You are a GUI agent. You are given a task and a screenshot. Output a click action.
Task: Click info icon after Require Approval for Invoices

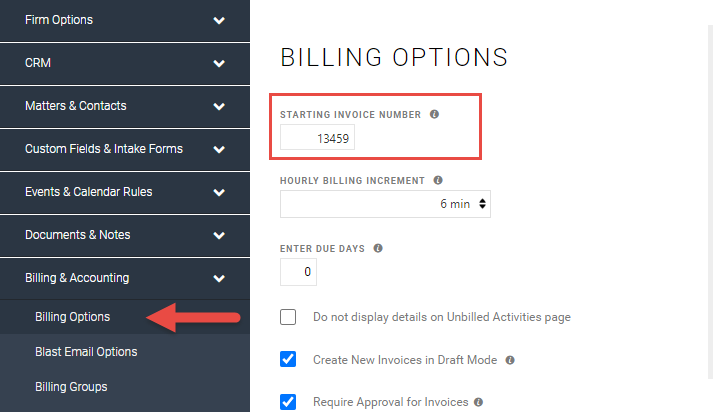click(478, 402)
